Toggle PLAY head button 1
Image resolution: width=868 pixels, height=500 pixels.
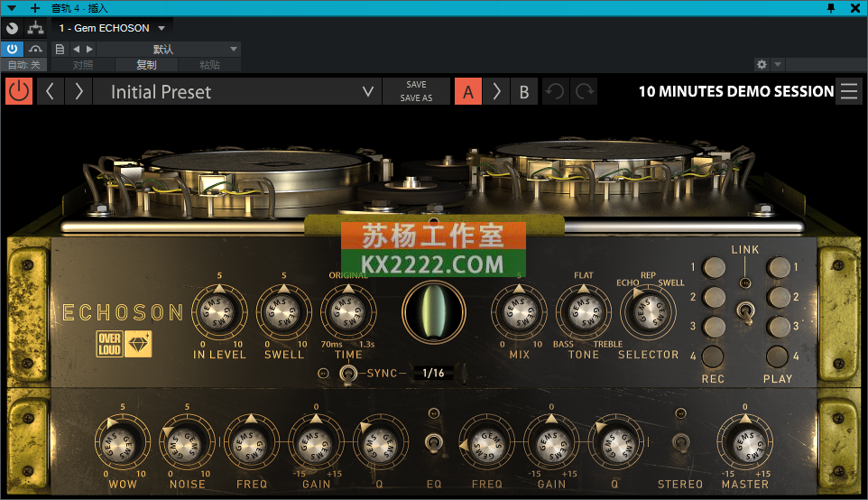pos(779,267)
